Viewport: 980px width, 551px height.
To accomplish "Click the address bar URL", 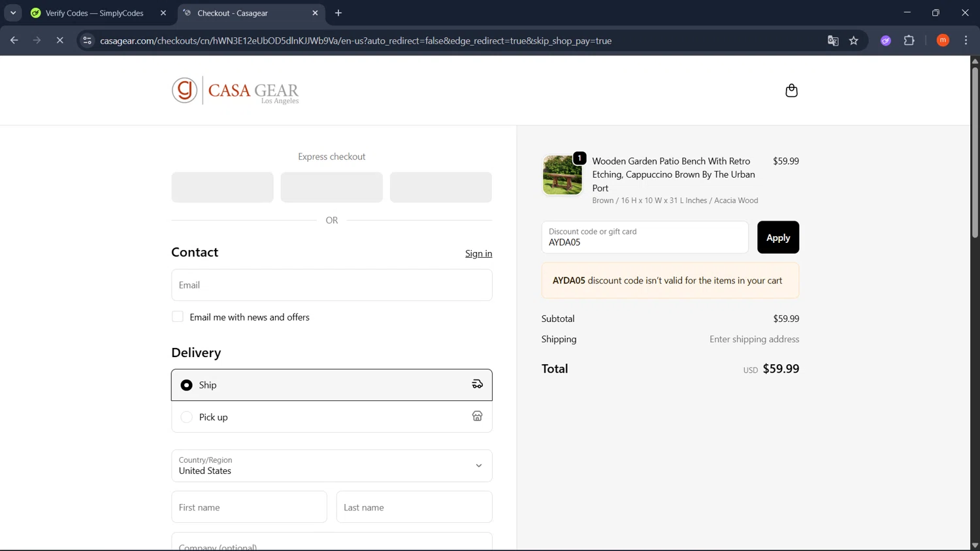I will tap(356, 40).
